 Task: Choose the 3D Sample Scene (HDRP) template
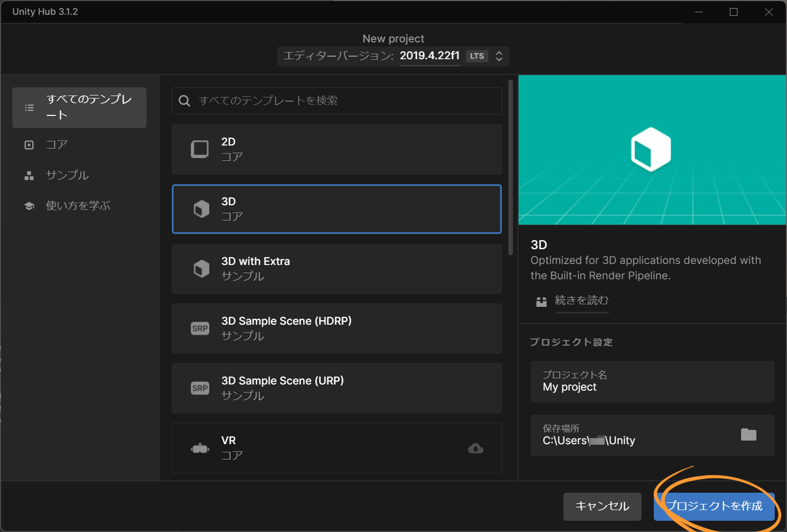pos(336,328)
